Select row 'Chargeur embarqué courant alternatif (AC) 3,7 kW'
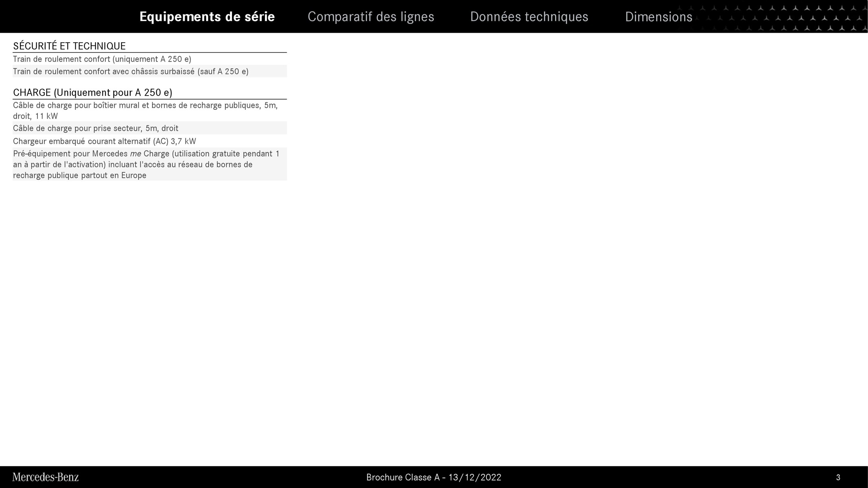 (150, 141)
